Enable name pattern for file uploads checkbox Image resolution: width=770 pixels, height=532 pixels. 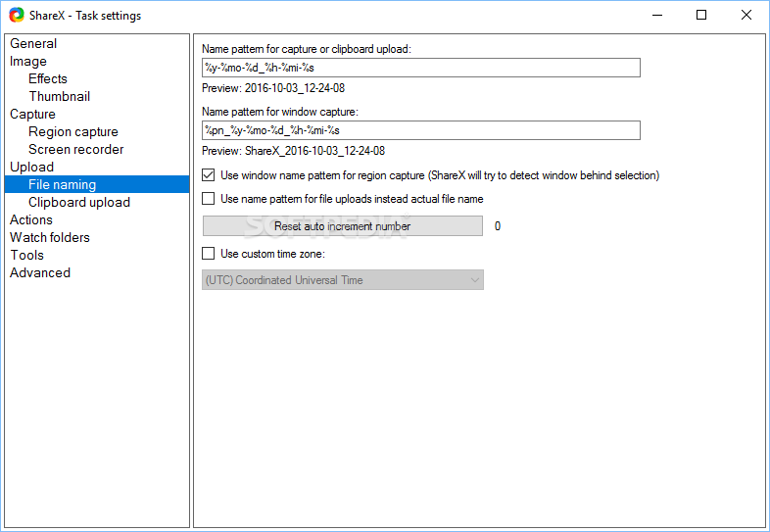[209, 199]
